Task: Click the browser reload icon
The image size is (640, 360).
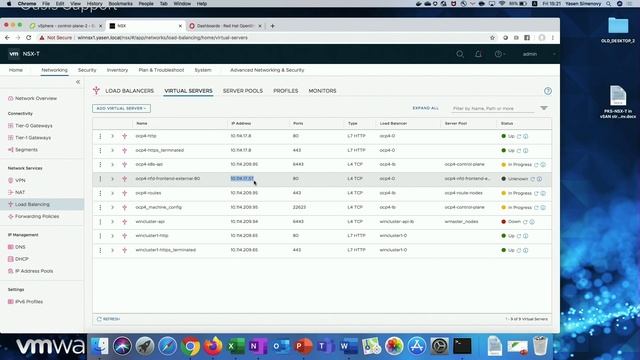Action: [x=29, y=38]
